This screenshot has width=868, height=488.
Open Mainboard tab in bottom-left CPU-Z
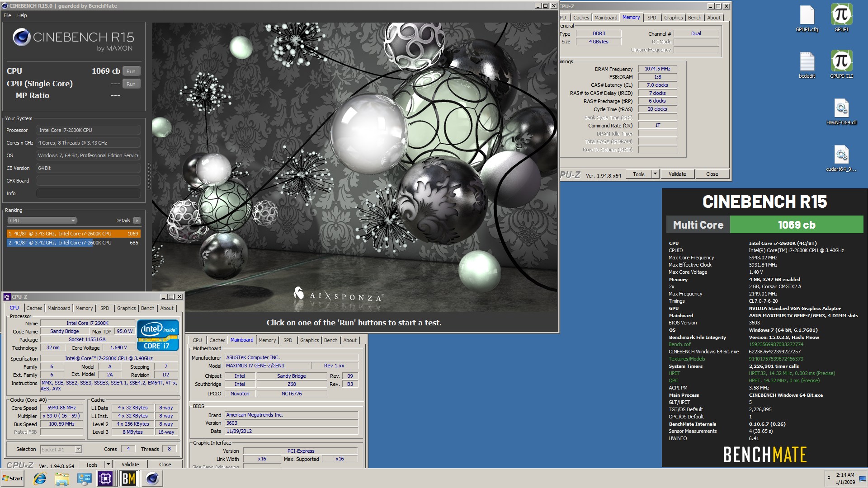point(59,308)
